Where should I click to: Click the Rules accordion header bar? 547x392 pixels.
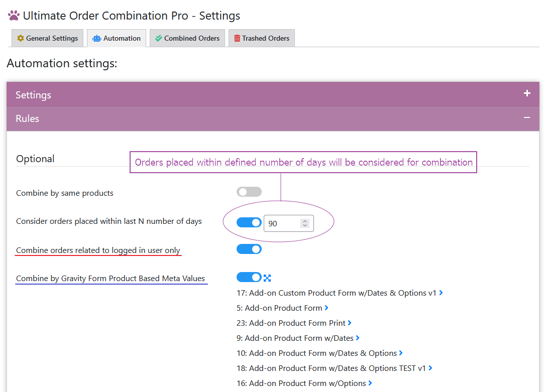pyautogui.click(x=273, y=119)
